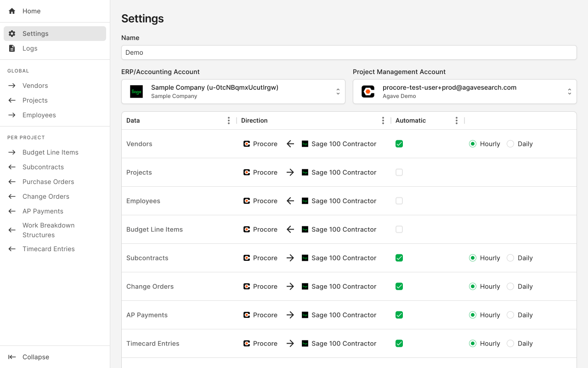The height and width of the screenshot is (368, 588).
Task: Open Timecard Entries in the sidebar
Action: click(x=55, y=249)
